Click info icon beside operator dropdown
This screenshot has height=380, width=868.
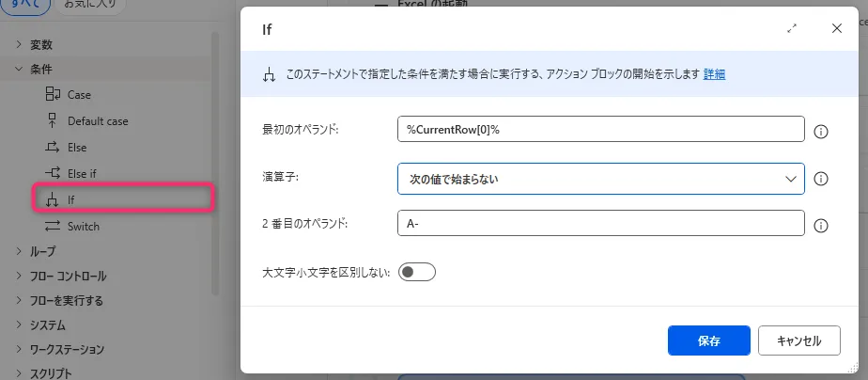tap(820, 178)
